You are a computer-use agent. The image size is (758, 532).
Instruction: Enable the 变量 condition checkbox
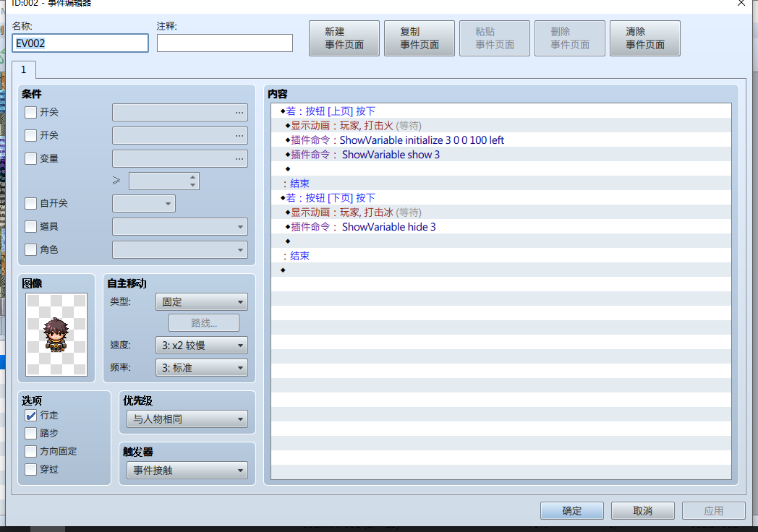pos(30,158)
